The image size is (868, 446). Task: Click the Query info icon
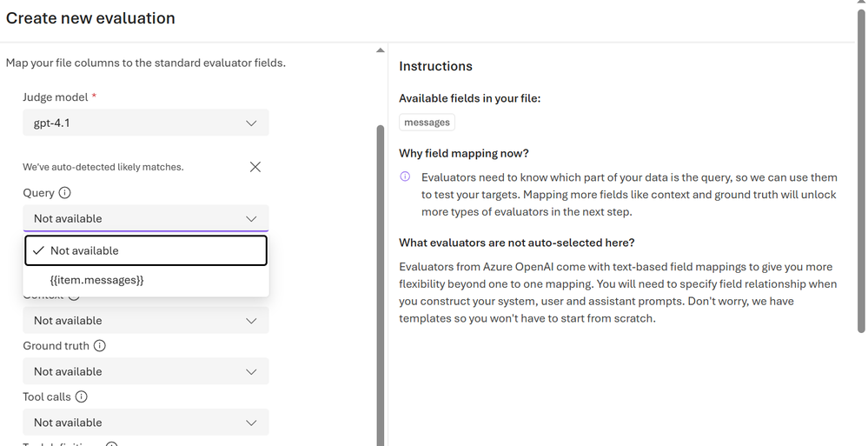click(x=65, y=193)
